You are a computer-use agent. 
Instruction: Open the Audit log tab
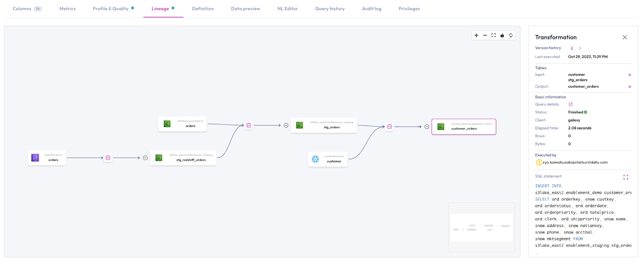click(372, 9)
